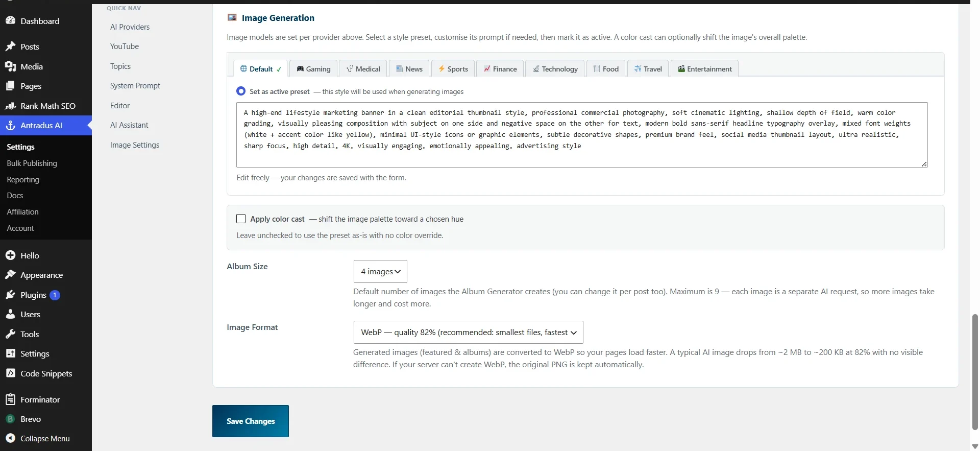Screen dimensions: 980x451
Task: Switch to the Gaming style tab
Action: tap(313, 68)
